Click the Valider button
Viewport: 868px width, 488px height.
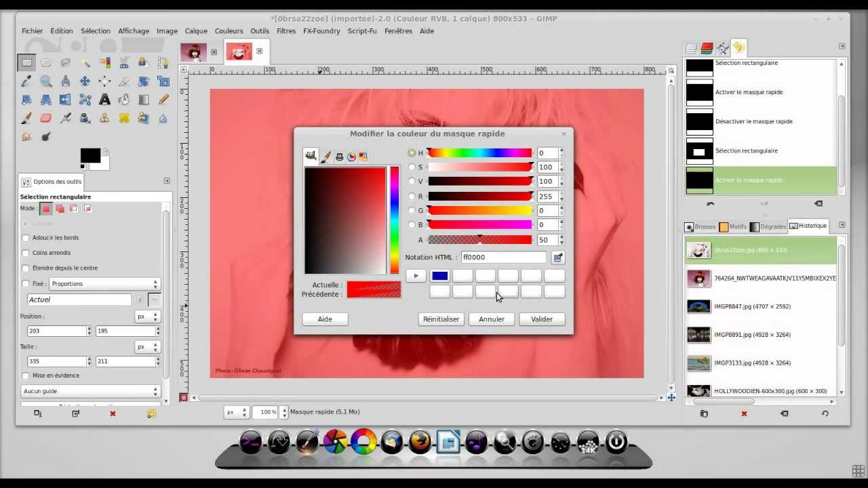[542, 319]
